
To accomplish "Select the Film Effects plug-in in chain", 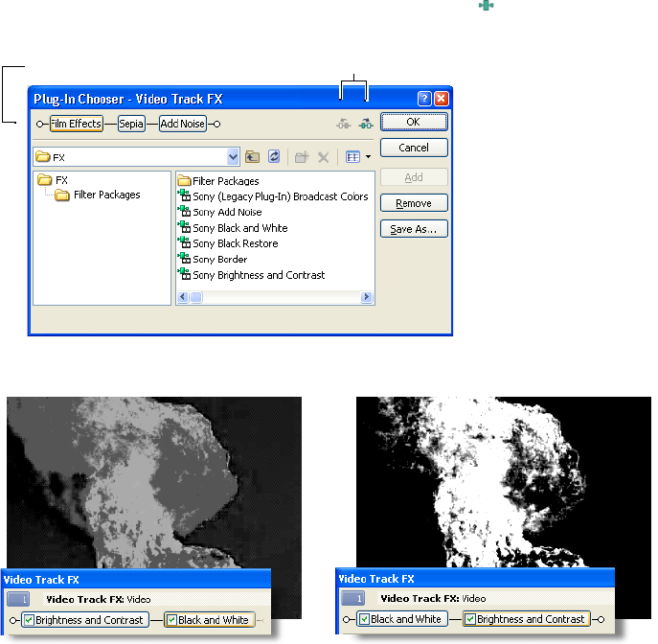I will pos(77,124).
